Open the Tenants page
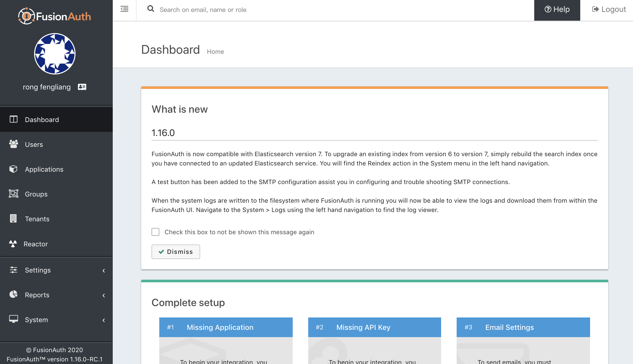Viewport: 633px width, 364px height. click(56, 219)
